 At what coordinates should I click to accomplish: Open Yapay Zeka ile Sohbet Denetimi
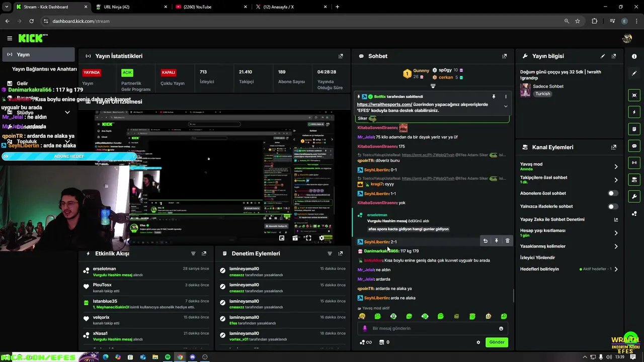pyautogui.click(x=569, y=220)
